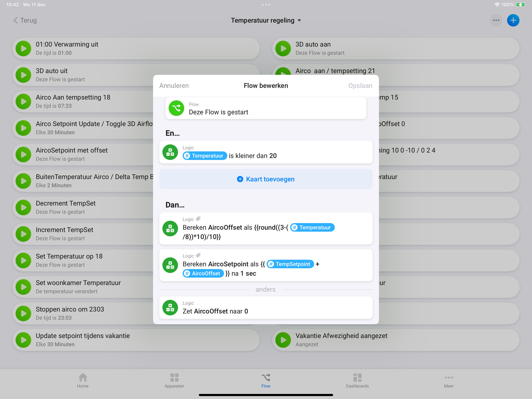Screen dimensions: 532x399
Task: Click Logic icon on Temperatuur condition card
Action: (x=170, y=152)
